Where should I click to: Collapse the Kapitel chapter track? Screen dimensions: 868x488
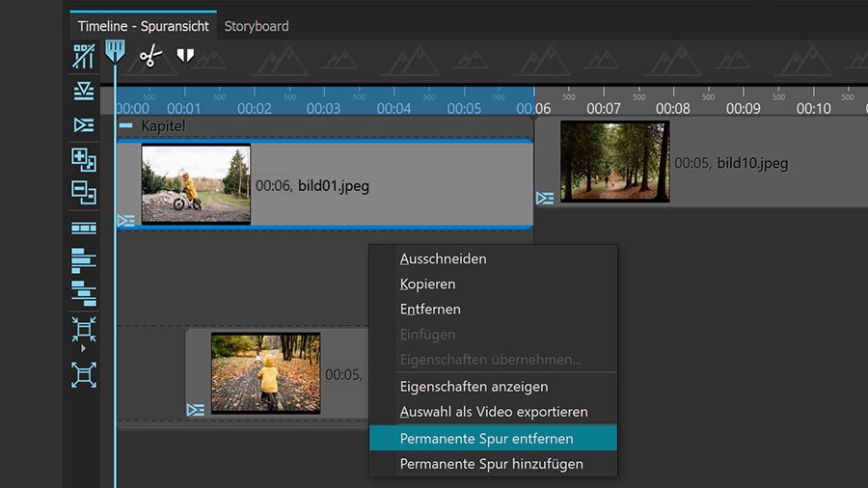(x=125, y=126)
